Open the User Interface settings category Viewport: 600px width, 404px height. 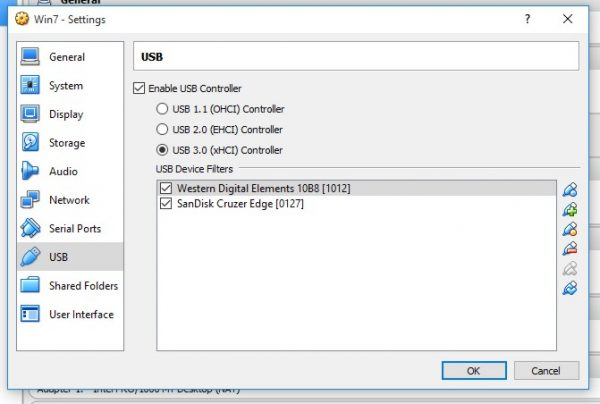[x=70, y=314]
